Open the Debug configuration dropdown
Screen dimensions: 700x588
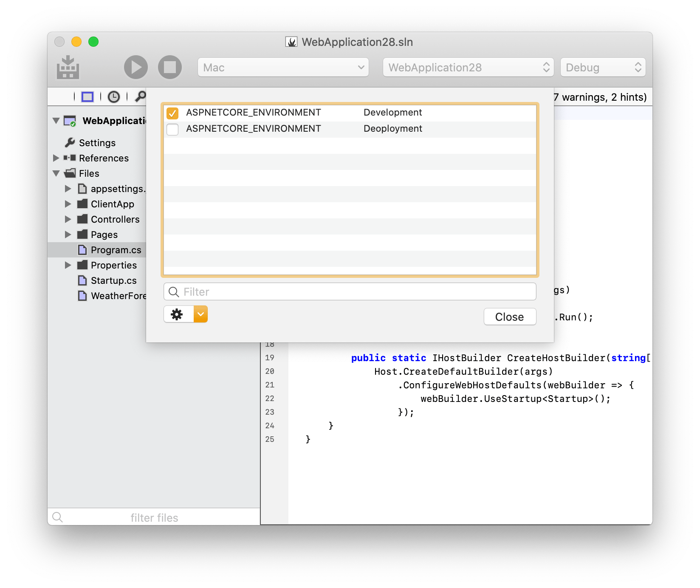click(x=603, y=68)
